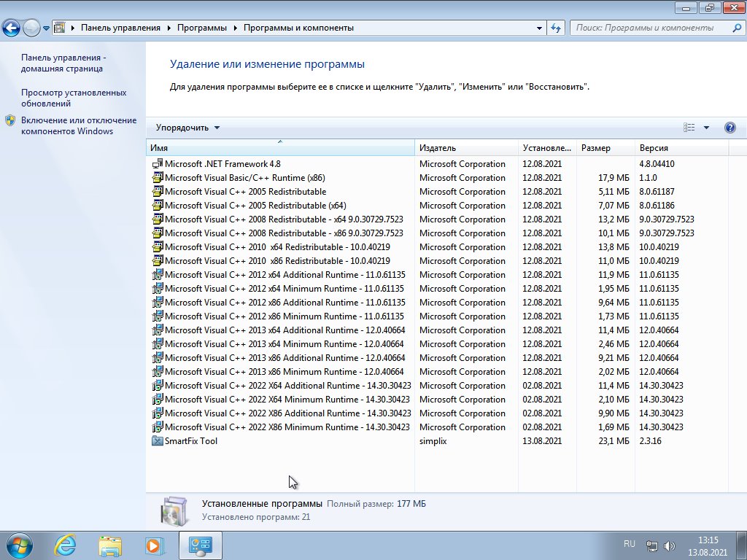Click the SmartFix Tool icon

click(x=158, y=440)
